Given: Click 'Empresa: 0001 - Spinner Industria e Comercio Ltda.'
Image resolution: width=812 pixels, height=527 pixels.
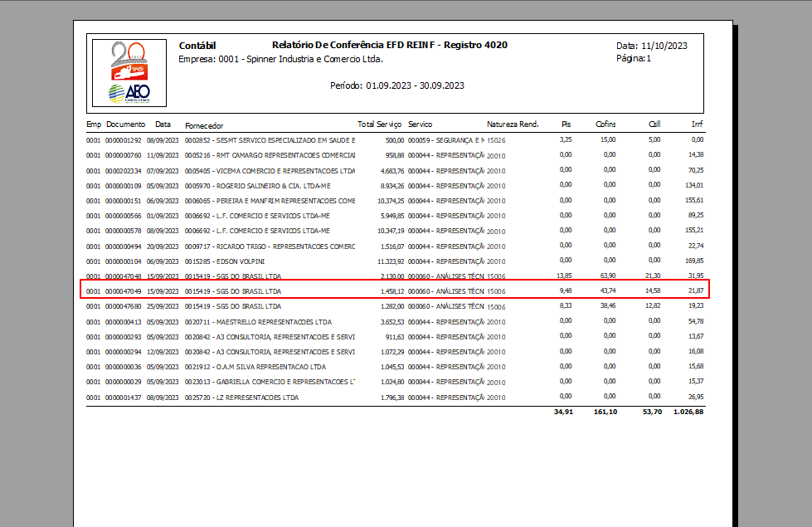Looking at the screenshot, I should 280,59.
